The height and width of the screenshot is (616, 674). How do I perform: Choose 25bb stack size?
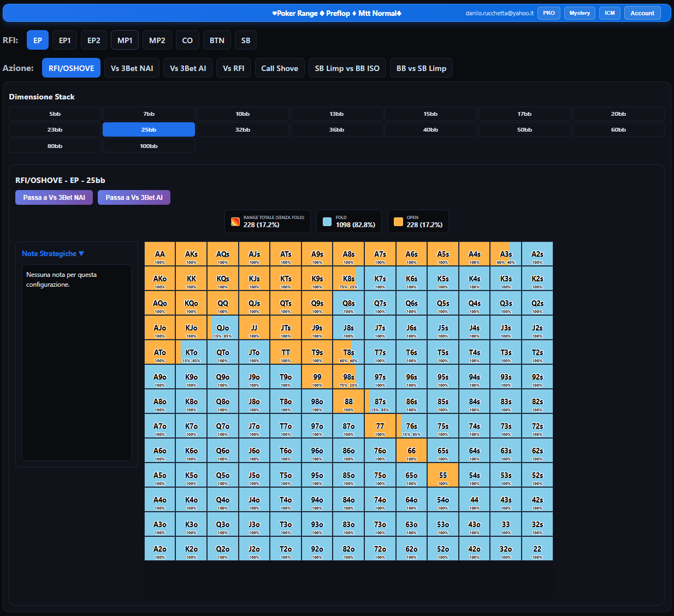149,130
